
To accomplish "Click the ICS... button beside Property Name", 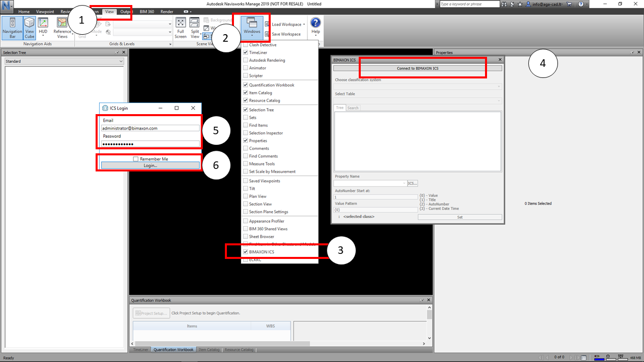I will [413, 184].
